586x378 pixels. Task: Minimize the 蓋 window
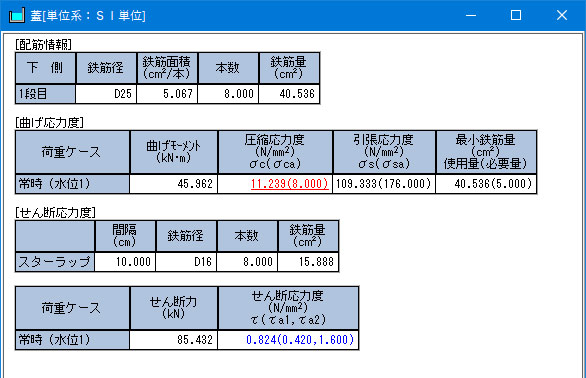(471, 15)
